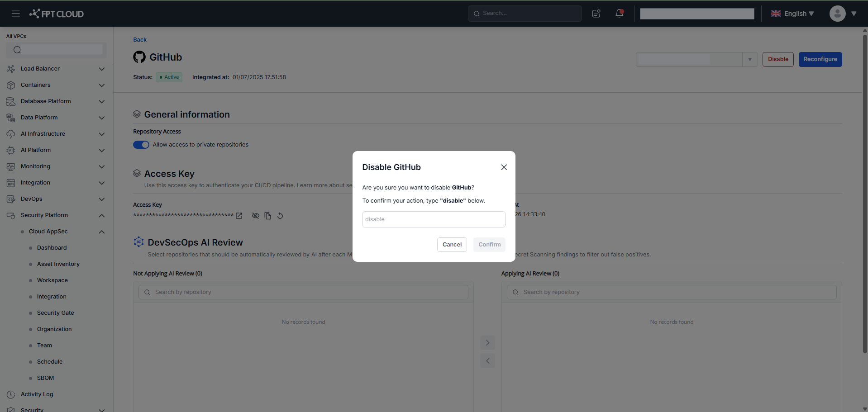
Task: Click the Load Balancer sidebar icon
Action: point(11,69)
